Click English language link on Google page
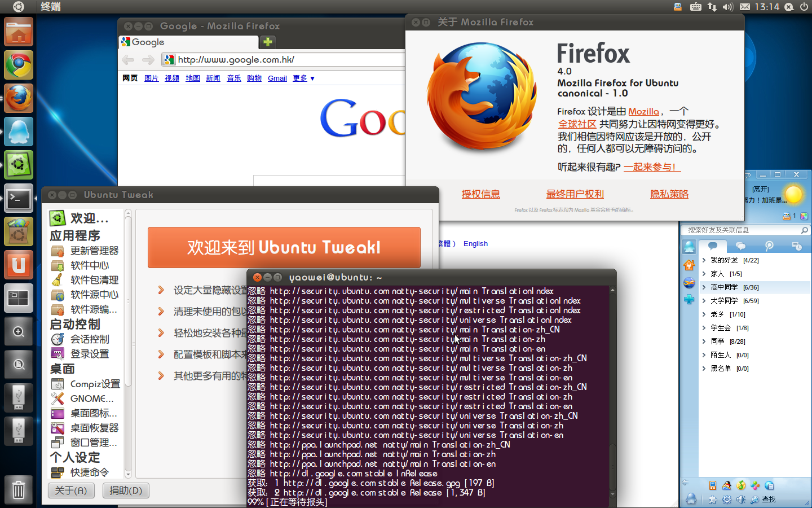 pyautogui.click(x=475, y=244)
